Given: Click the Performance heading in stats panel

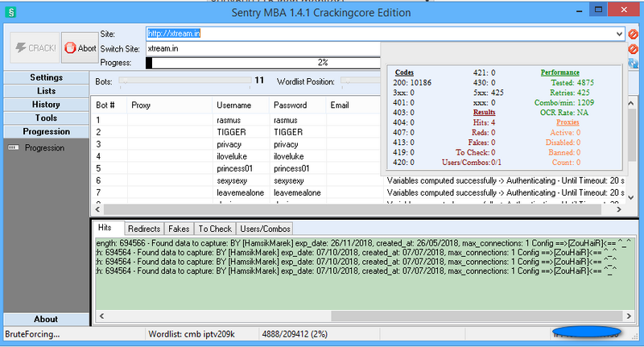Looking at the screenshot, I should point(559,72).
